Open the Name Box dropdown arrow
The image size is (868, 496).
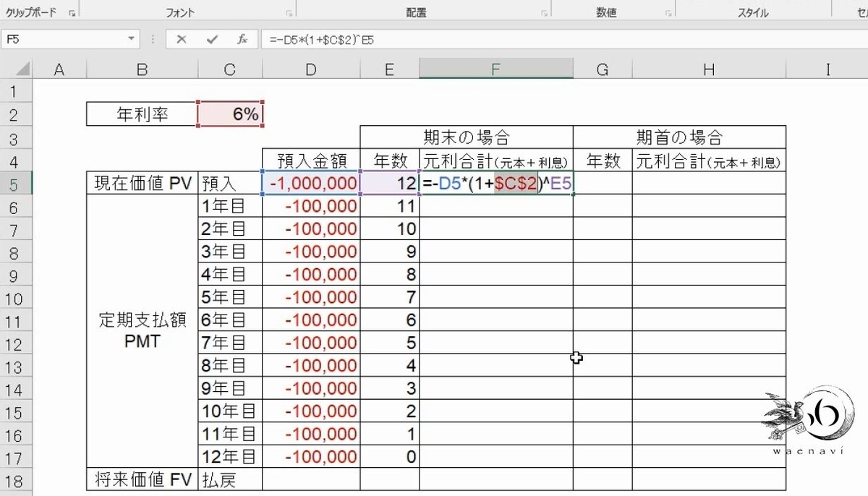132,39
